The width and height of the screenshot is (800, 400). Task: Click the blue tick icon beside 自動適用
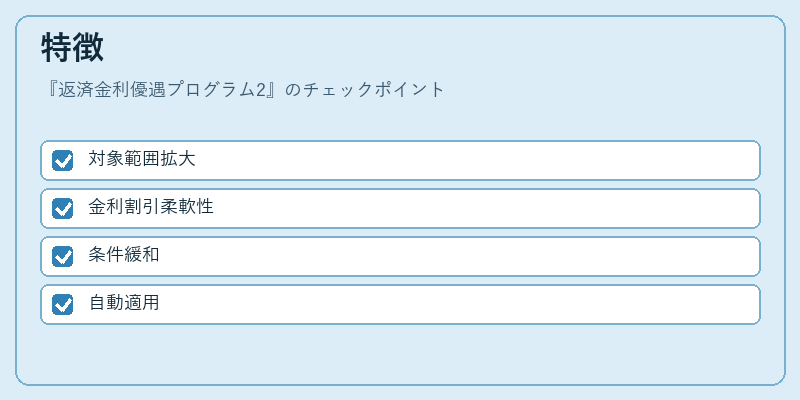[62, 304]
